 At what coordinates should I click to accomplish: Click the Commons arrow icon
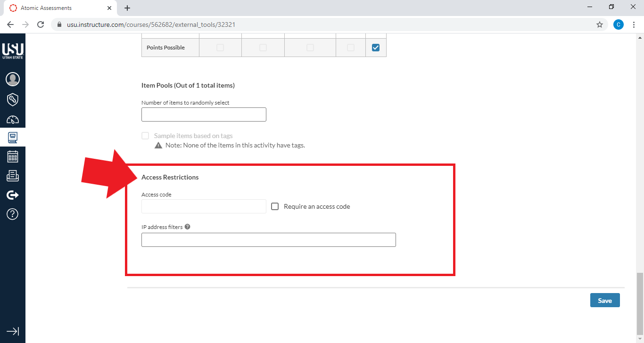tap(13, 195)
